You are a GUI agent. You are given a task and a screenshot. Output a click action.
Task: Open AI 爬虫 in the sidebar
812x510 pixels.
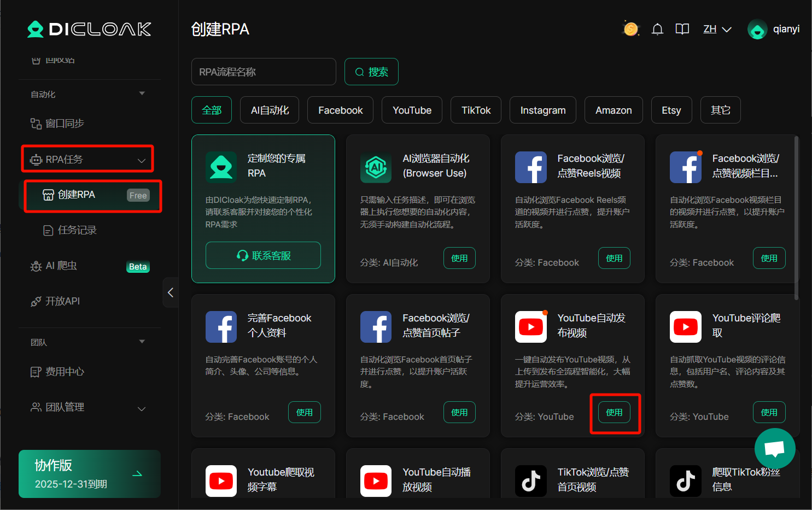point(61,266)
